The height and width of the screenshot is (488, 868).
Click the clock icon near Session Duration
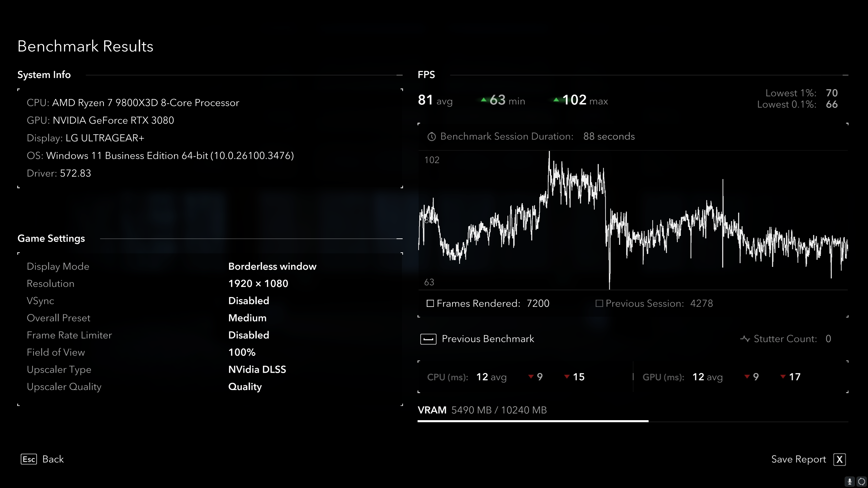pyautogui.click(x=431, y=137)
